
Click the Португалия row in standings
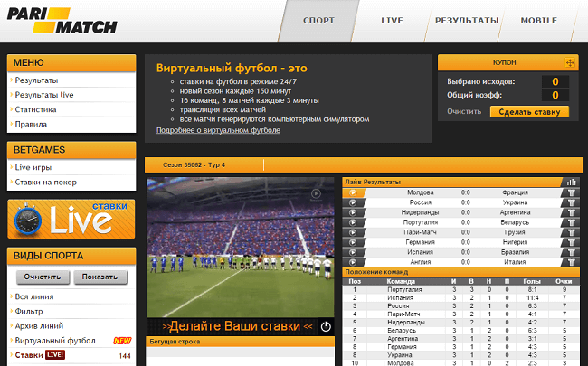[x=460, y=289]
